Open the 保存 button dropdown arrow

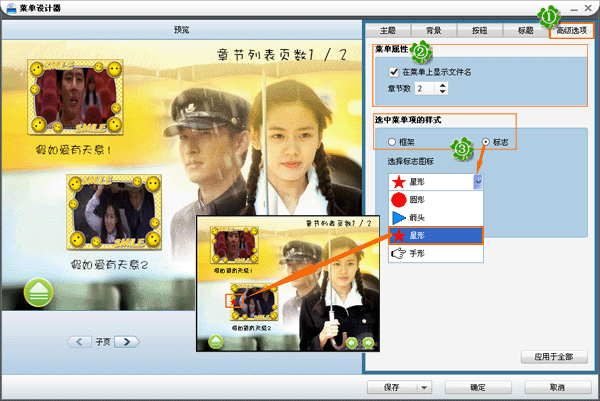tap(424, 387)
